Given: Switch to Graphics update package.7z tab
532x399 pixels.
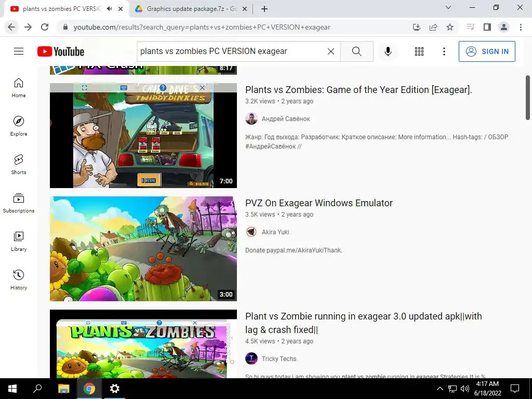Looking at the screenshot, I should tap(191, 9).
